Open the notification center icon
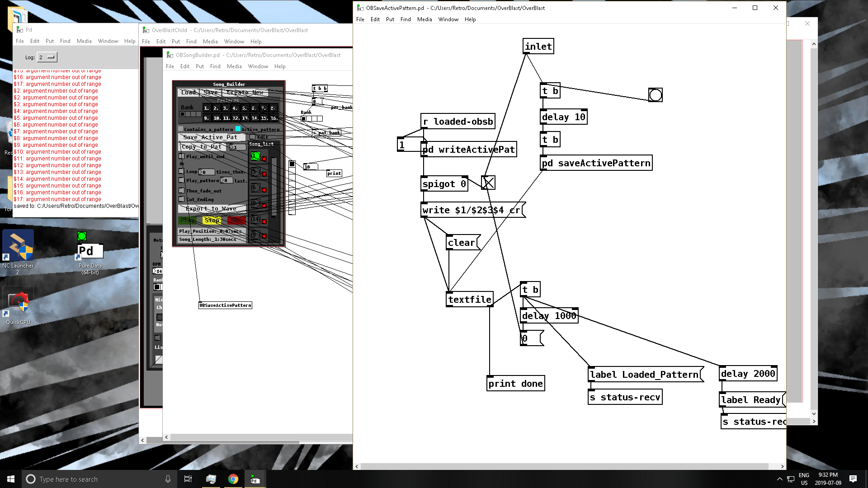 click(853, 479)
